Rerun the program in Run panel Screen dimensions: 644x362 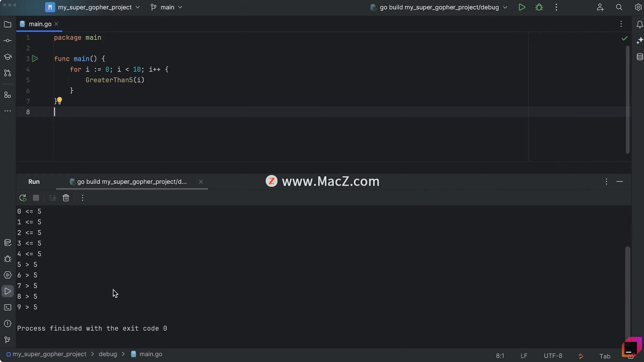click(x=23, y=198)
